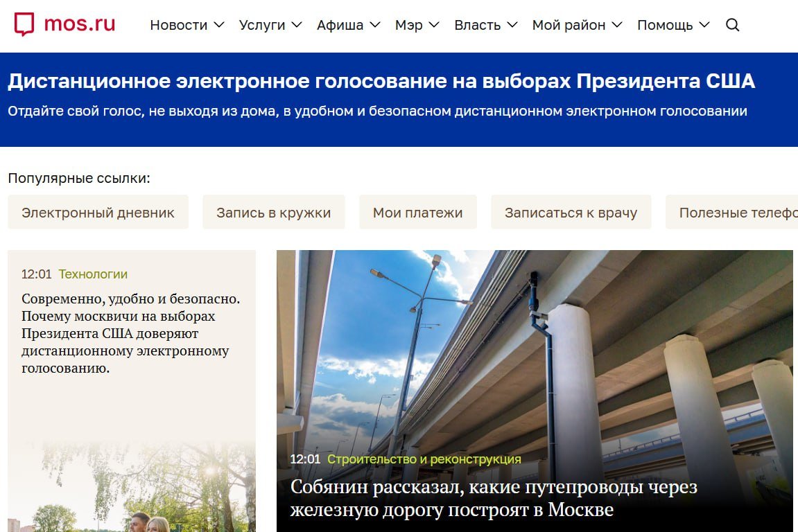The height and width of the screenshot is (532, 798).
Task: Open the Строительство и реконструкция category
Action: coord(424,459)
